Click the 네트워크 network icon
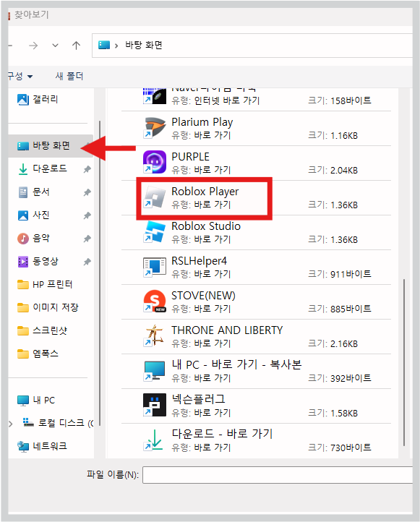 [23, 446]
